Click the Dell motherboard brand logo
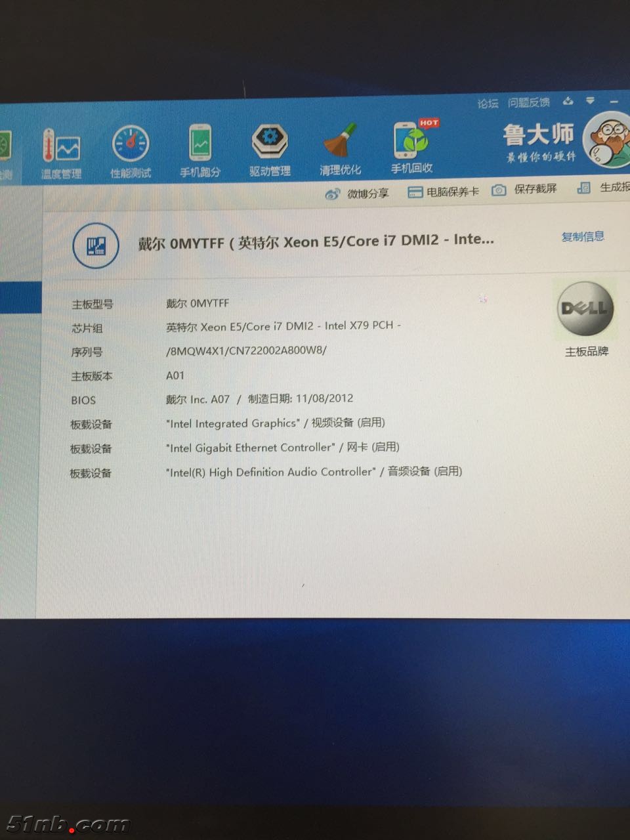This screenshot has width=630, height=840. point(585,308)
